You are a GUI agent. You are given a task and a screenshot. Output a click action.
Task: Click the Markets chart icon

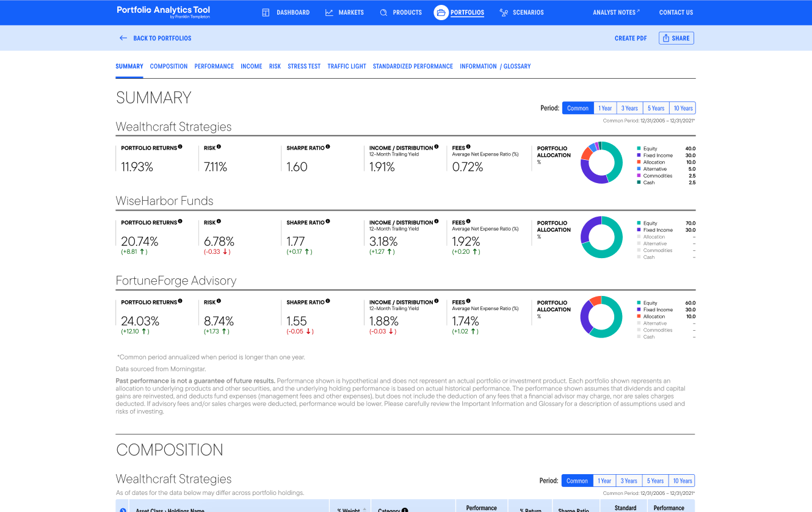(329, 12)
